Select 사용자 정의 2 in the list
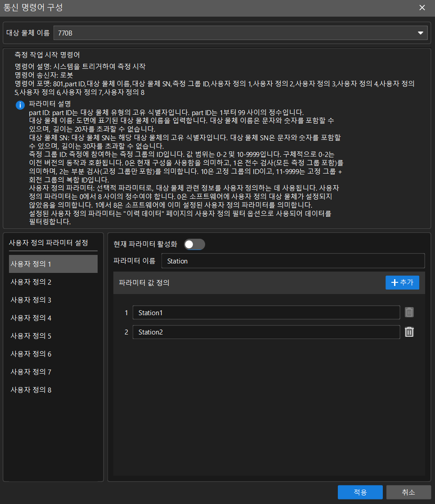Viewport: 435px width, 504px height. tap(53, 282)
